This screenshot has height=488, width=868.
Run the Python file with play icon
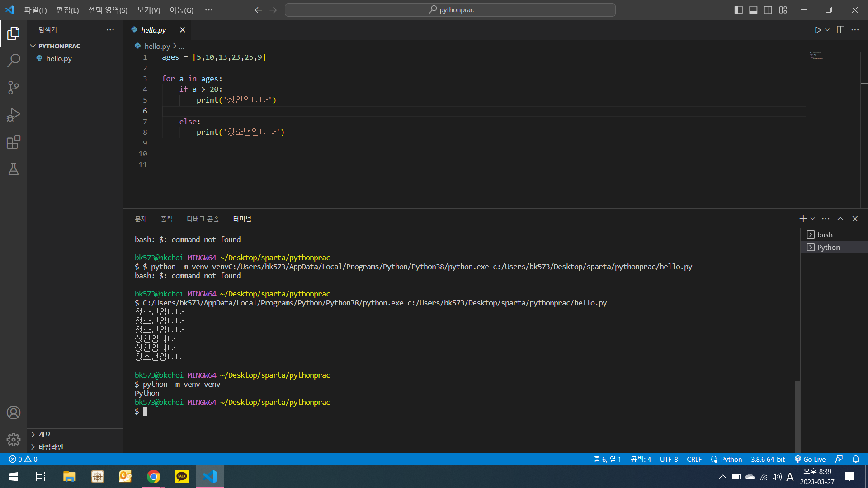(x=817, y=30)
